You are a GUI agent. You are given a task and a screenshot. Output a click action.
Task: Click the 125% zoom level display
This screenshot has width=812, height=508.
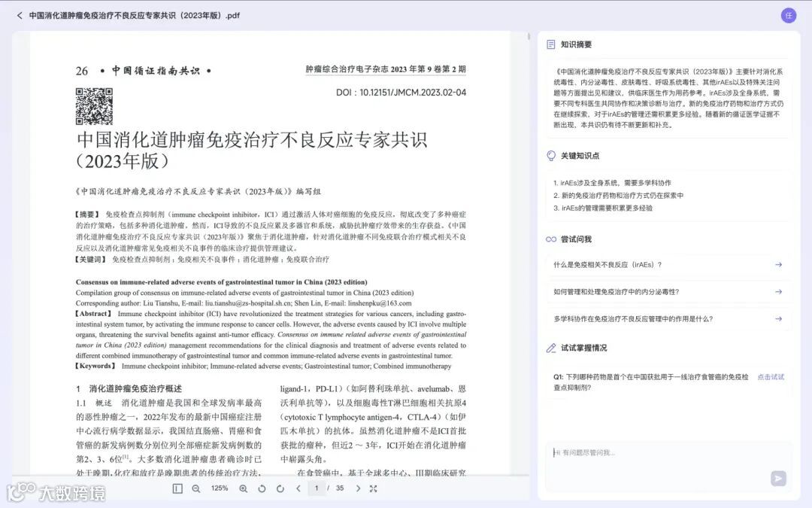220,488
